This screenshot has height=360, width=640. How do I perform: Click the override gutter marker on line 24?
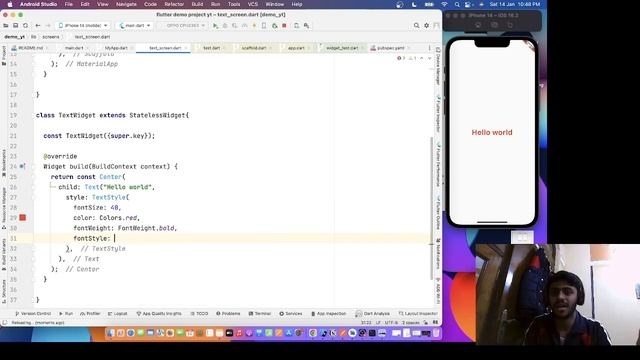pyautogui.click(x=22, y=167)
